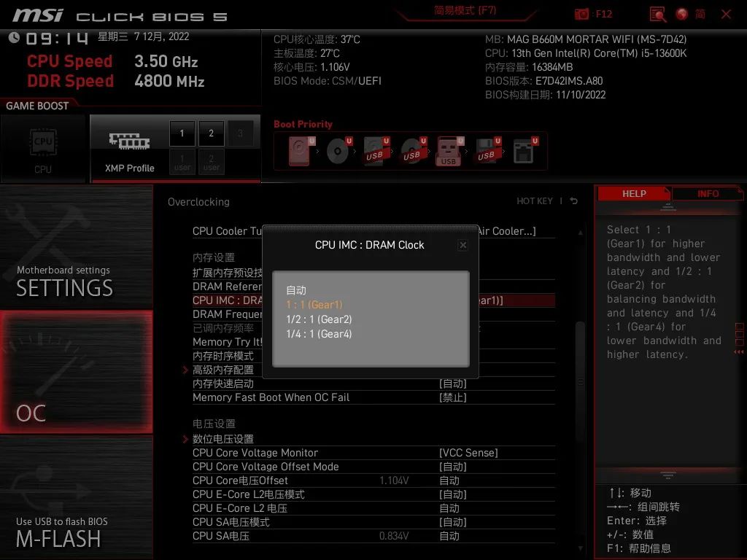Switch to the INFO tab
The image size is (747, 560).
pos(708,194)
